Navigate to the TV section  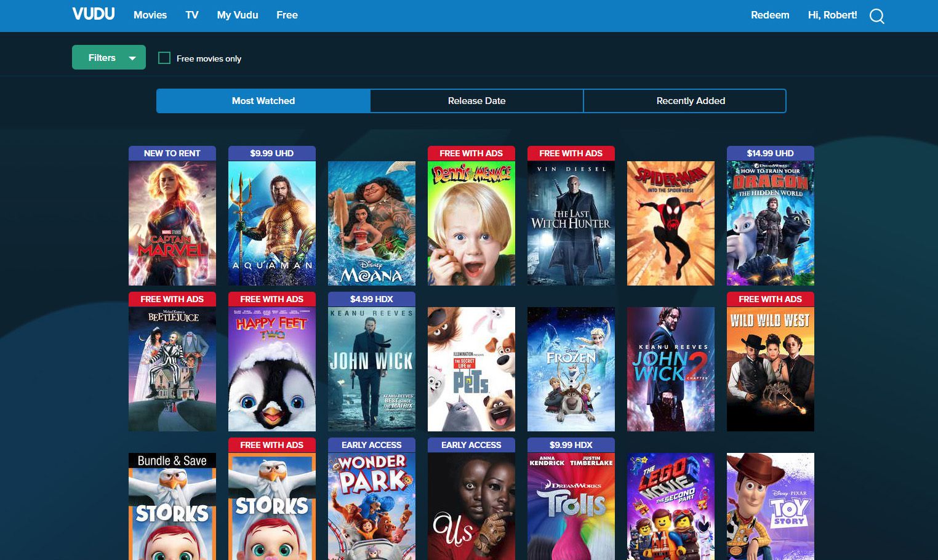pos(191,15)
